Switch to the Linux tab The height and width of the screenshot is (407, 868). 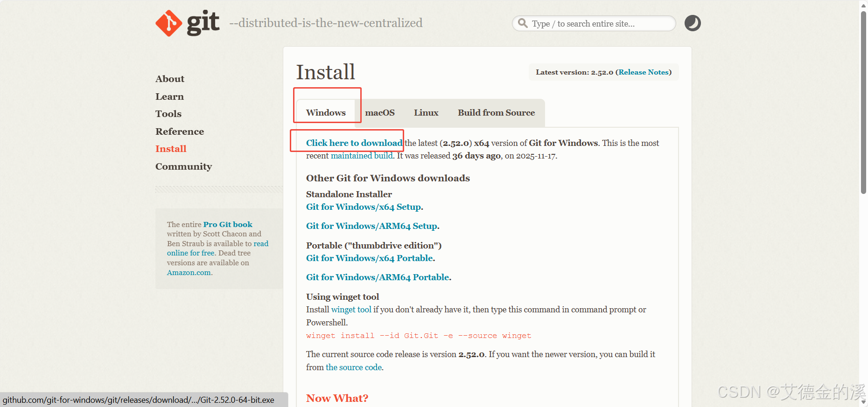coord(426,113)
